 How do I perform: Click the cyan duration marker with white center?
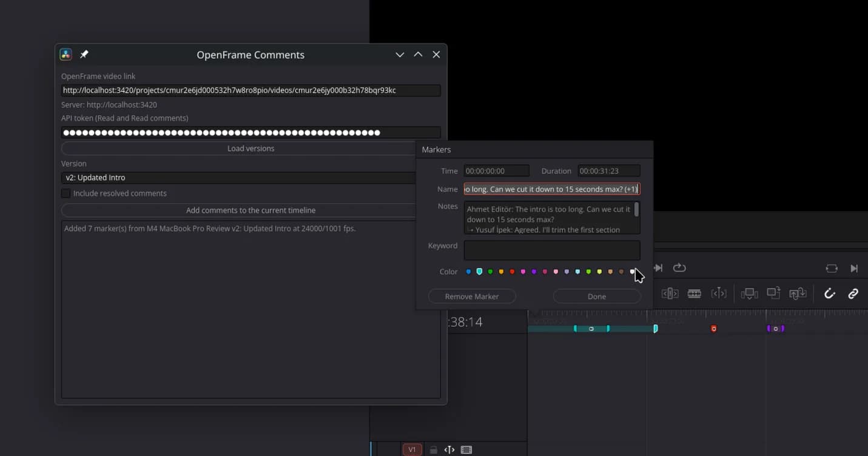pyautogui.click(x=591, y=329)
